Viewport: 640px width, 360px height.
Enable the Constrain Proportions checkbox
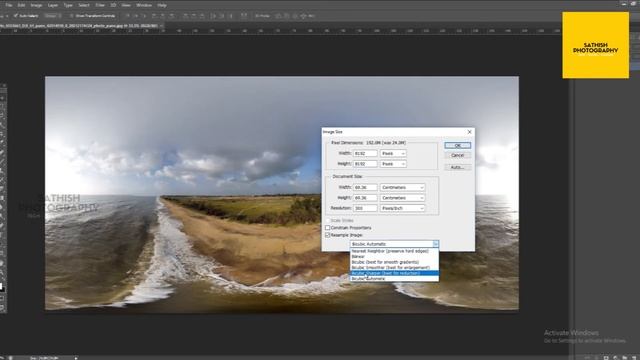coord(327,228)
